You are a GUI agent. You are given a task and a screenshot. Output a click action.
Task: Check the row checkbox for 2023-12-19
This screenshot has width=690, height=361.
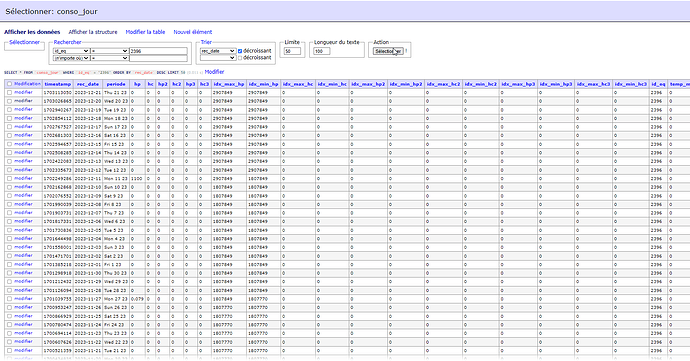(9, 110)
